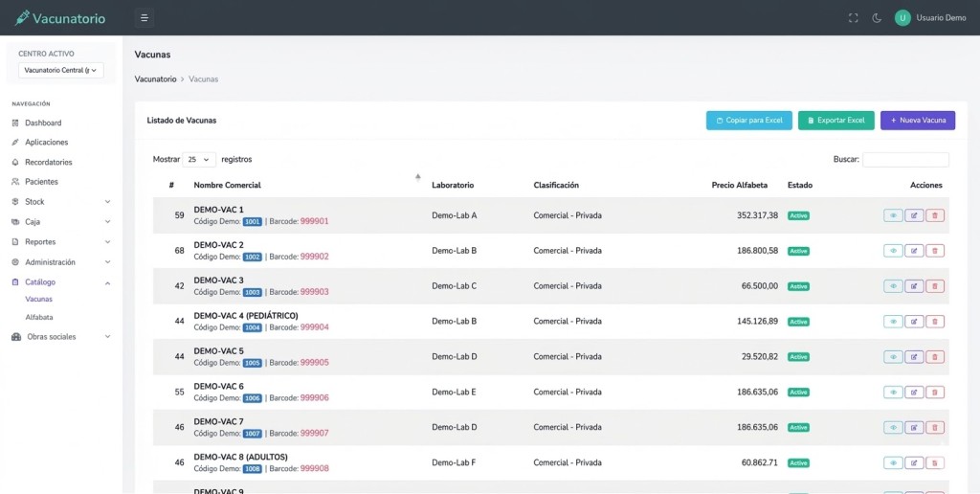980x494 pixels.
Task: Select Alfabeta under Catálogo
Action: pos(39,317)
